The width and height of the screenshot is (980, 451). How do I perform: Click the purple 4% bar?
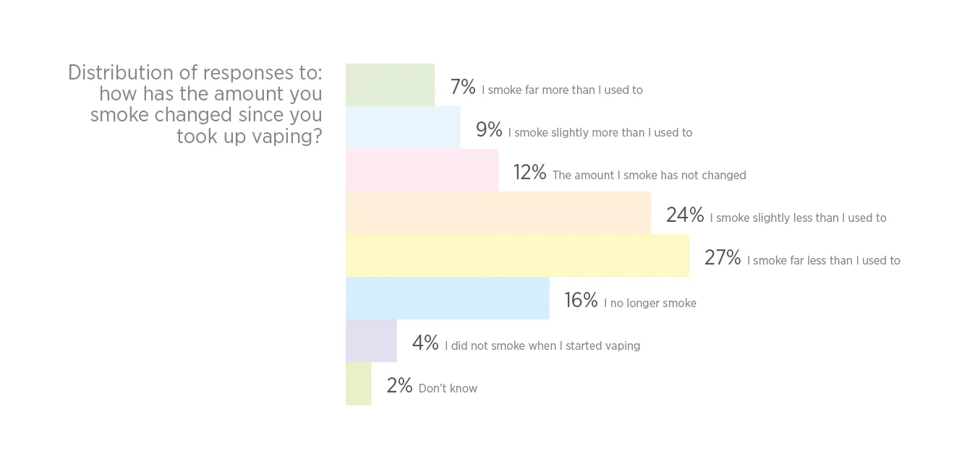pos(371,340)
